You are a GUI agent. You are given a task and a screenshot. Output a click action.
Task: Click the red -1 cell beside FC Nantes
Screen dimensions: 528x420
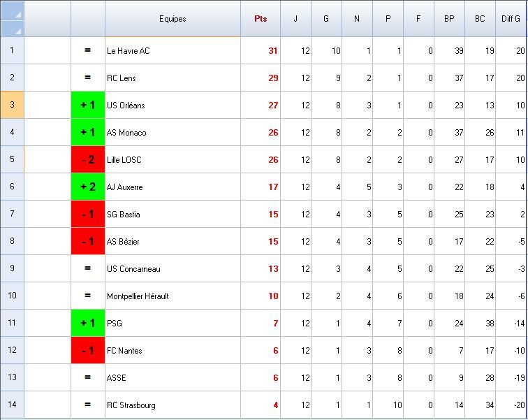(88, 351)
